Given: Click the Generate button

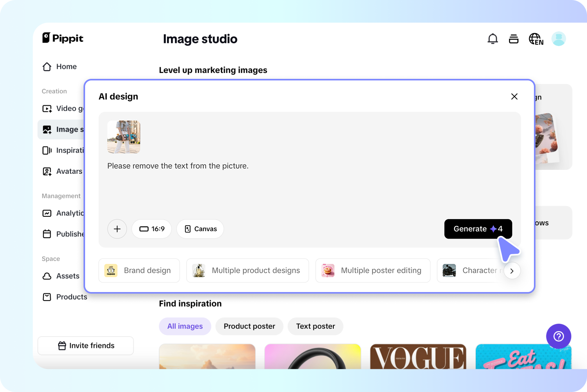Looking at the screenshot, I should pos(478,229).
